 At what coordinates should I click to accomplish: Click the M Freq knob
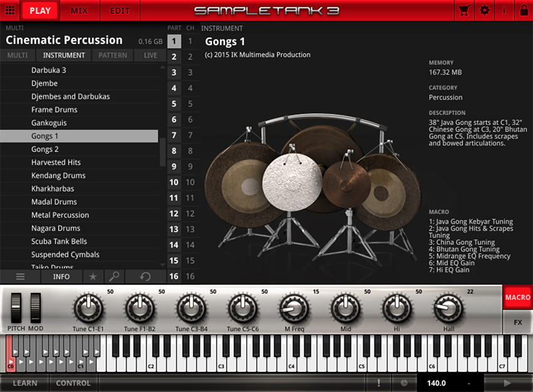point(294,309)
